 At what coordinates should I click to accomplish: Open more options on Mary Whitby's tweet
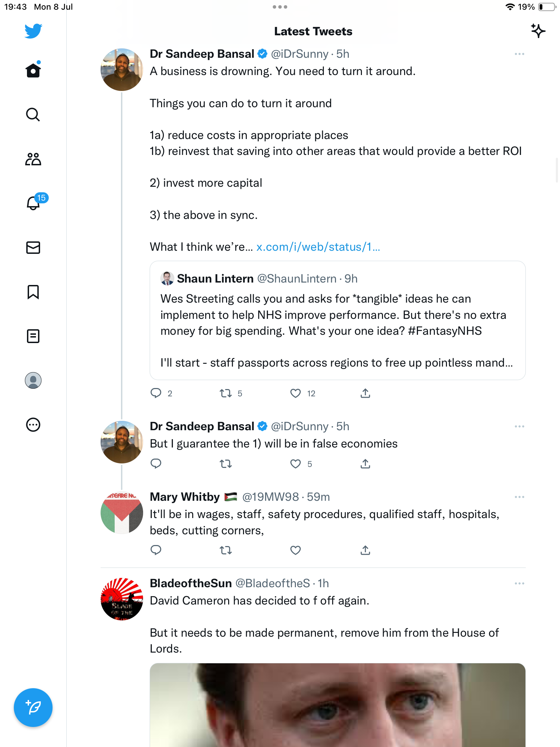point(519,497)
